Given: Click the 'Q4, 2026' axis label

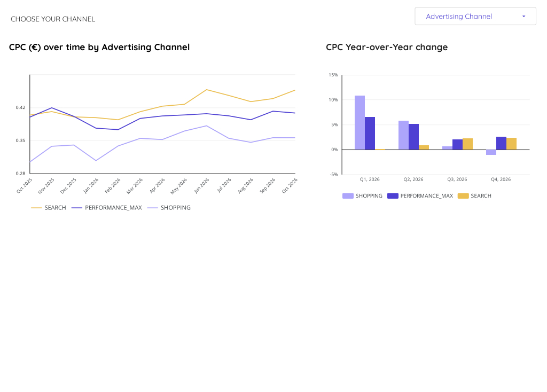Looking at the screenshot, I should [x=501, y=179].
